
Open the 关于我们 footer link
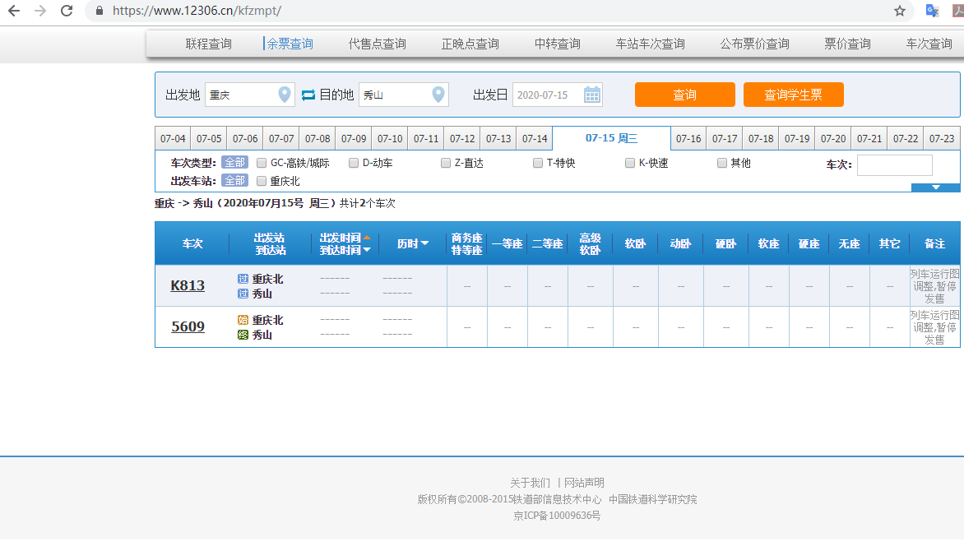[530, 483]
